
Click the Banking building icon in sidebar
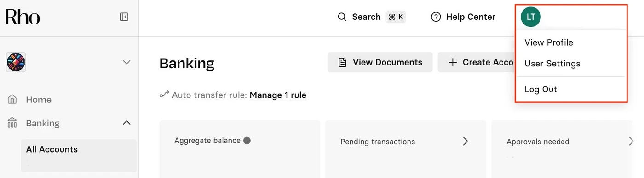pyautogui.click(x=12, y=123)
